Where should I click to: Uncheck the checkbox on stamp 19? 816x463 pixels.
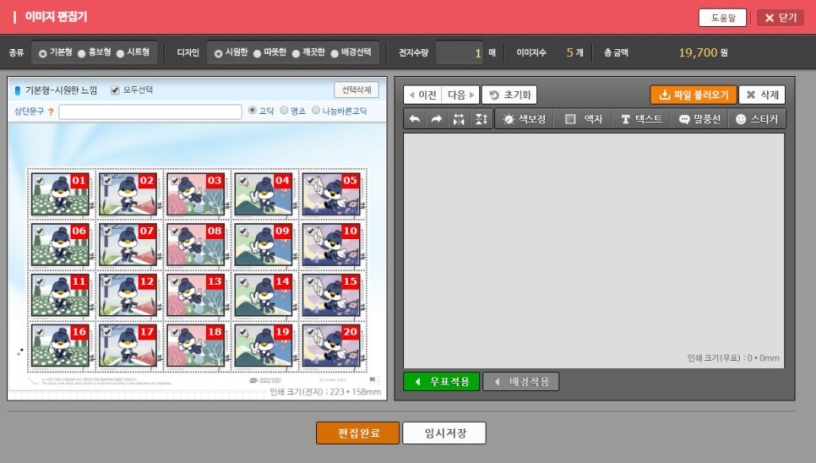point(243,332)
